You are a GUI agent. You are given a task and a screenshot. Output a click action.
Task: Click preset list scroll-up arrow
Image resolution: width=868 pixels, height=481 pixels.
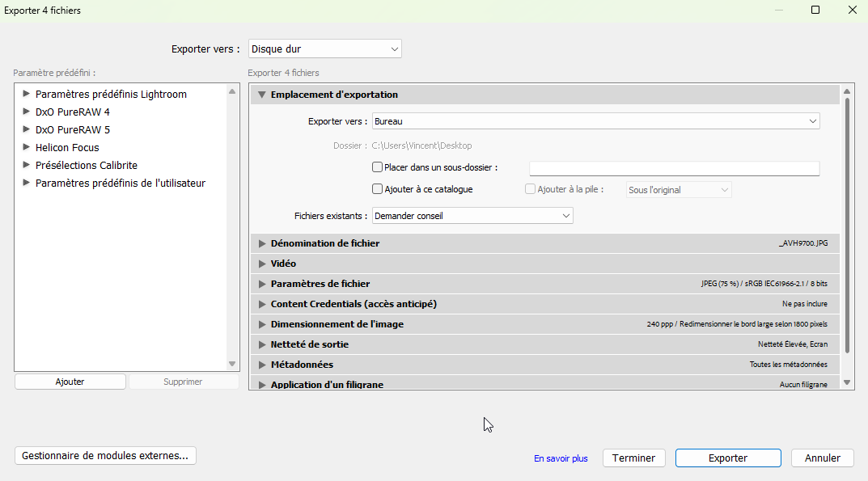click(x=232, y=91)
